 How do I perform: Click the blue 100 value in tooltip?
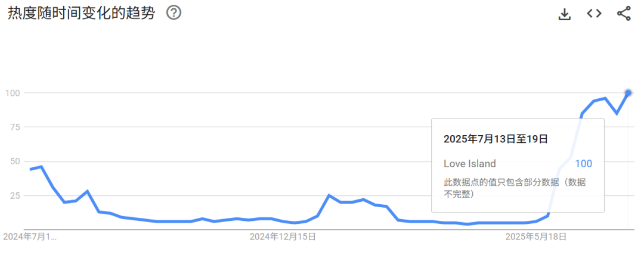[583, 164]
